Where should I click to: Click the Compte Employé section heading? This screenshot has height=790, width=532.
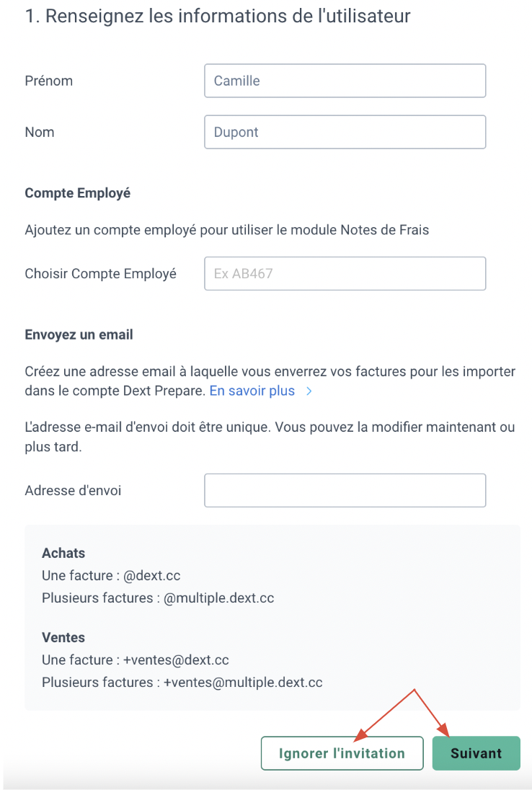[78, 193]
